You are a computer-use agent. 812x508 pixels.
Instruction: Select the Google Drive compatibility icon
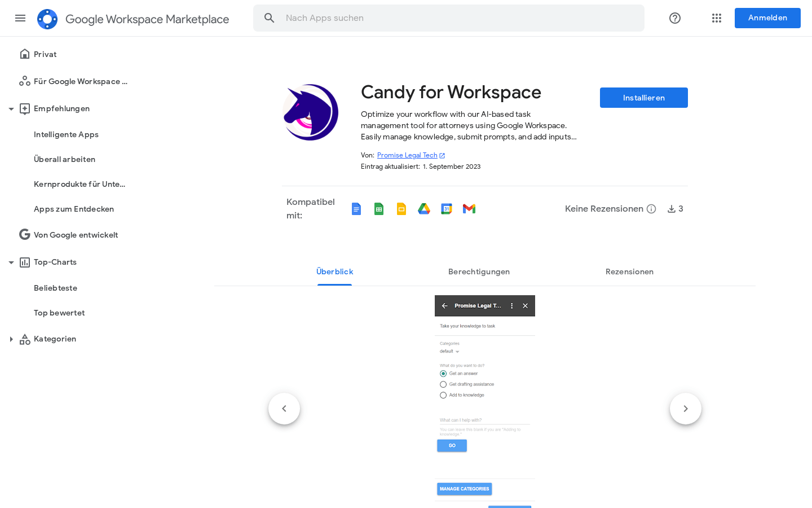(424, 208)
